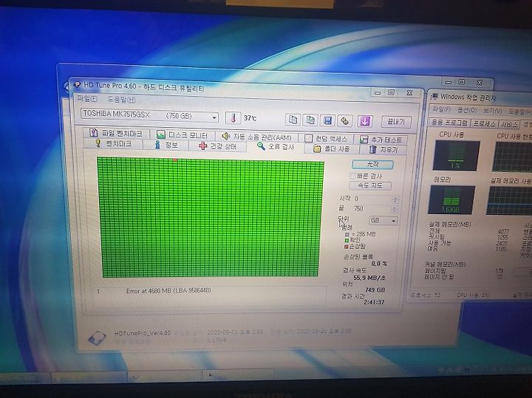The image size is (532, 398).
Task: Click the HDTunePro_Ver4.60 file name
Action: pyautogui.click(x=143, y=333)
